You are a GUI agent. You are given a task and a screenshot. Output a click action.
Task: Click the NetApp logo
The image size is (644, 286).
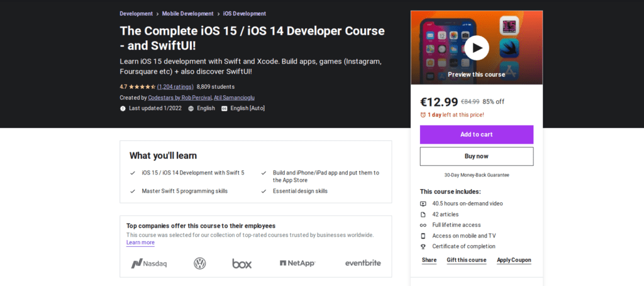pyautogui.click(x=297, y=263)
